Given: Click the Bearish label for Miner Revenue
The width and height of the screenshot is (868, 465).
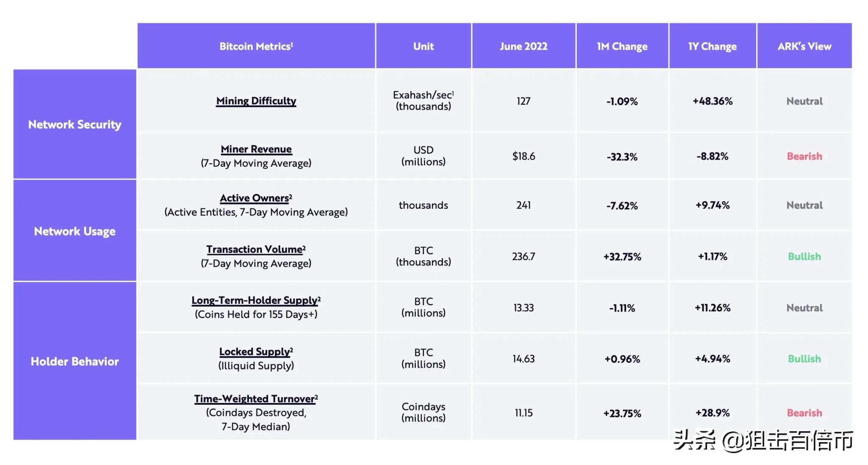Looking at the screenshot, I should pyautogui.click(x=804, y=157).
